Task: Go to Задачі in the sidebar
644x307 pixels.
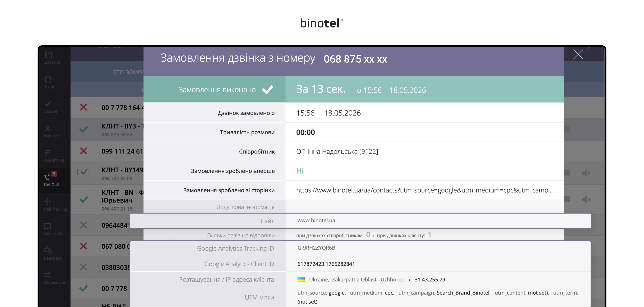Action: (x=50, y=107)
